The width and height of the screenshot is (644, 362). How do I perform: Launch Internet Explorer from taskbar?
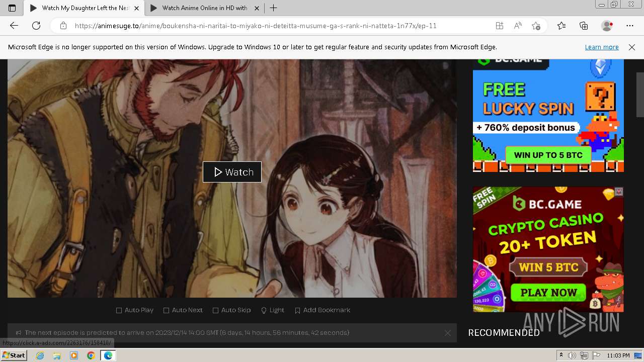[x=40, y=355]
